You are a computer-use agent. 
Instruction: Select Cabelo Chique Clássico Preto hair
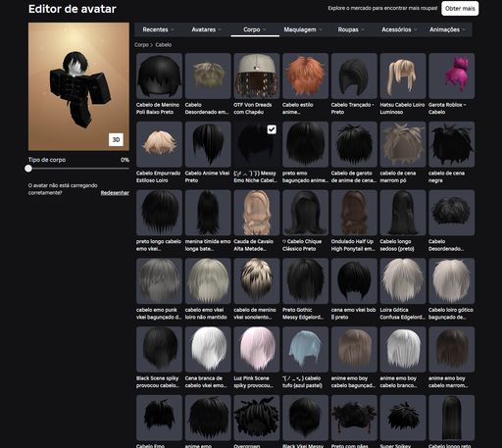pos(305,213)
